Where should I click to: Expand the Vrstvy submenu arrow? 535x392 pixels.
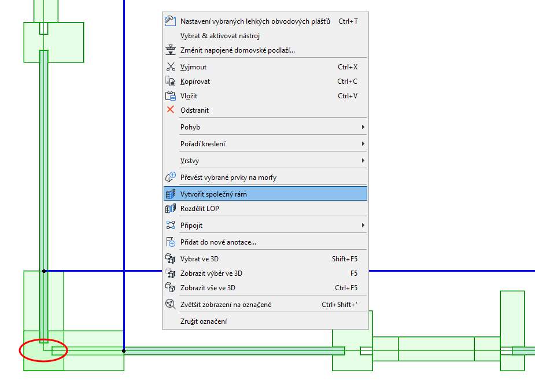(363, 160)
